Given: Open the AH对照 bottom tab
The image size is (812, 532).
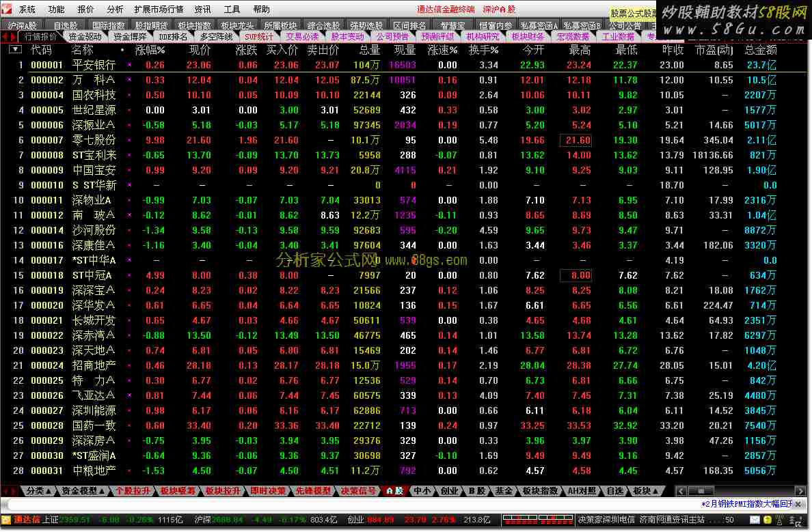Looking at the screenshot, I should [x=582, y=490].
